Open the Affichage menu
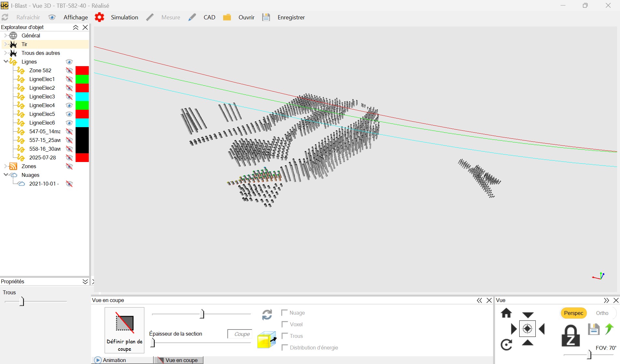Viewport: 620px width, 364px height. (x=75, y=17)
